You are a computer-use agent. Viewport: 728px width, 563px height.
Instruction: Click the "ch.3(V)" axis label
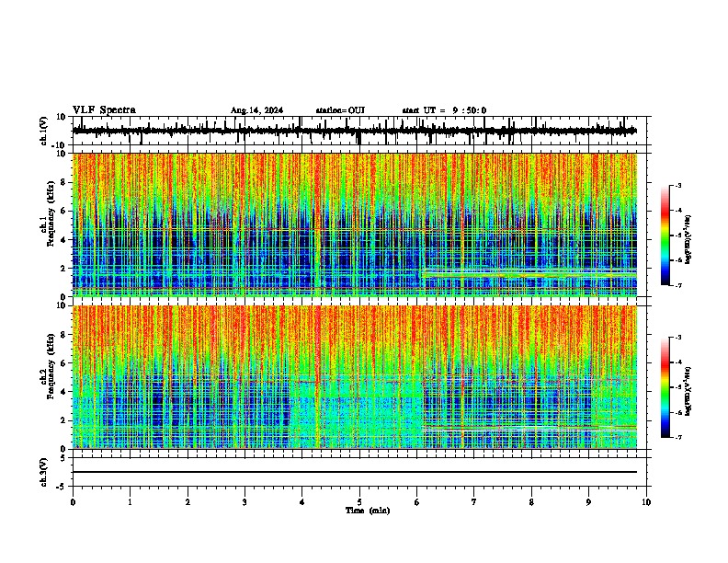pos(44,473)
